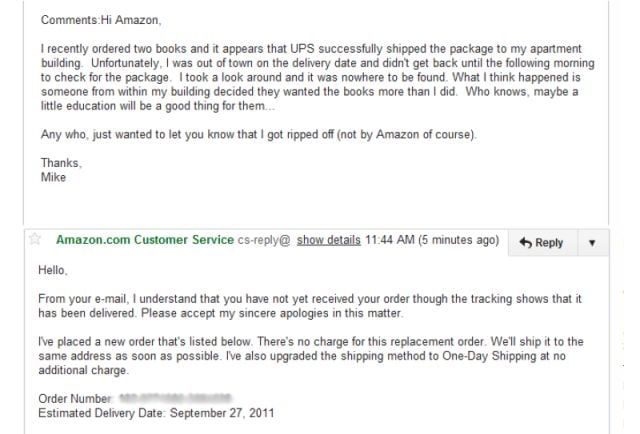This screenshot has width=640, height=434.
Task: Open the dropdown arrow beside Reply
Action: pyautogui.click(x=591, y=243)
